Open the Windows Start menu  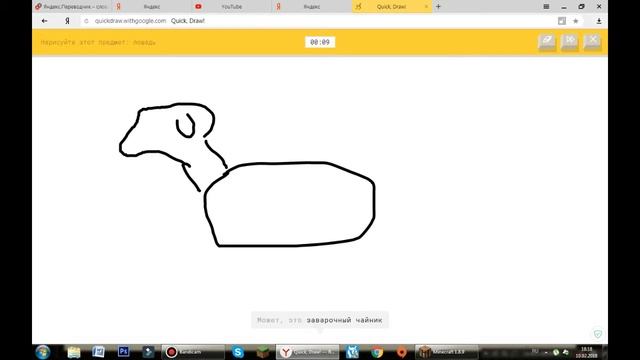click(43, 352)
